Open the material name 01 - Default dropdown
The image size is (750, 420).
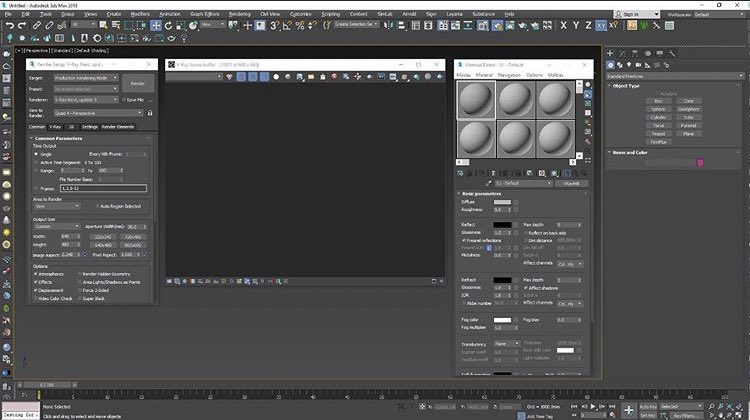(x=524, y=183)
